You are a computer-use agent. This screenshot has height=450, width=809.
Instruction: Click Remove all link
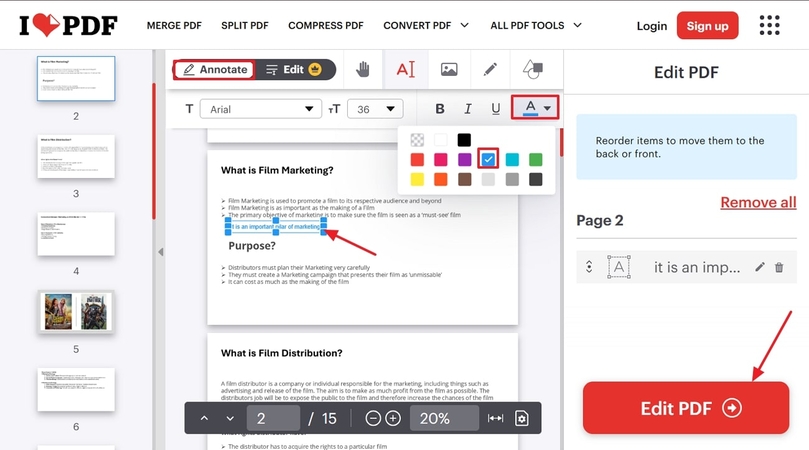click(758, 202)
